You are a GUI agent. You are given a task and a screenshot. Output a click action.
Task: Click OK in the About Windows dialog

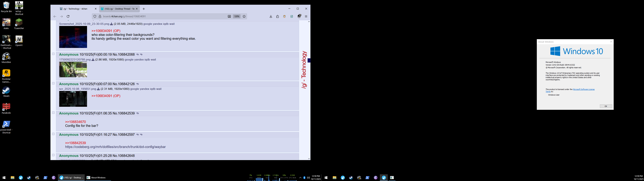pyautogui.click(x=606, y=106)
